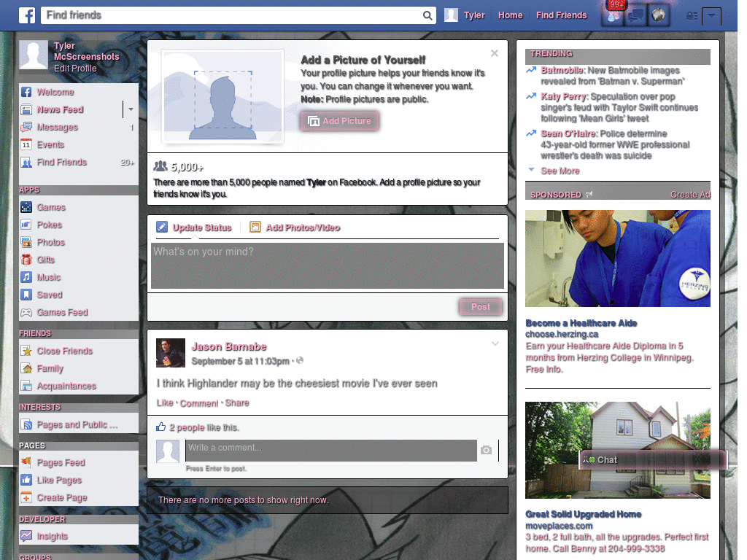747x560 pixels.
Task: Open Home in the top navigation
Action: 510,15
